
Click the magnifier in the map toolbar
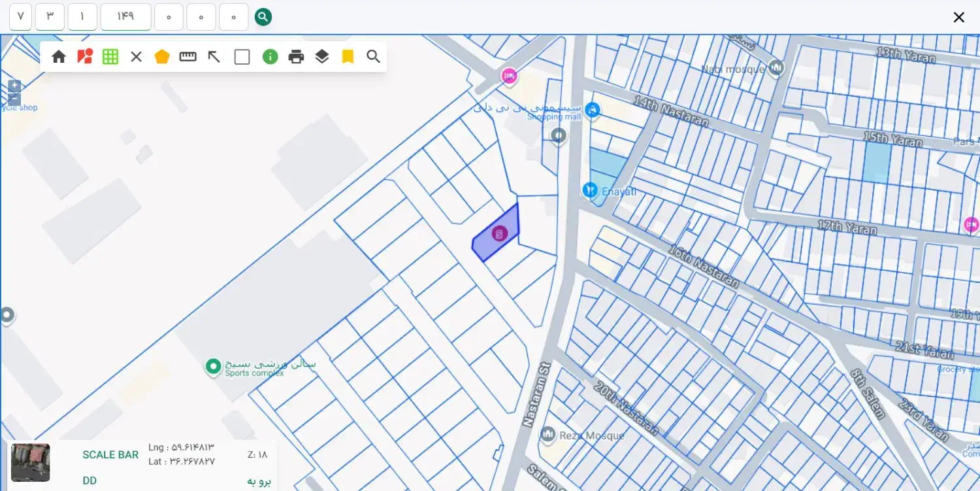[x=373, y=57]
